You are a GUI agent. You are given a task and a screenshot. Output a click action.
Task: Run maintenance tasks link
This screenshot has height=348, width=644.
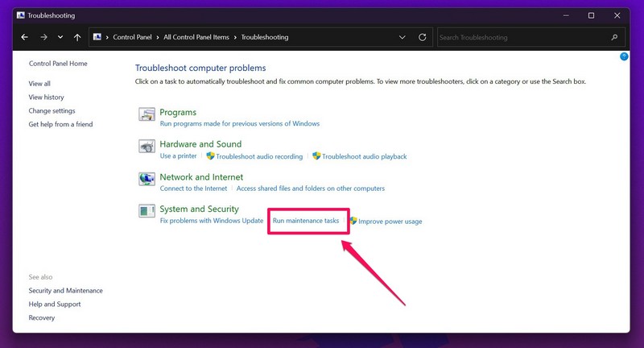tap(306, 221)
